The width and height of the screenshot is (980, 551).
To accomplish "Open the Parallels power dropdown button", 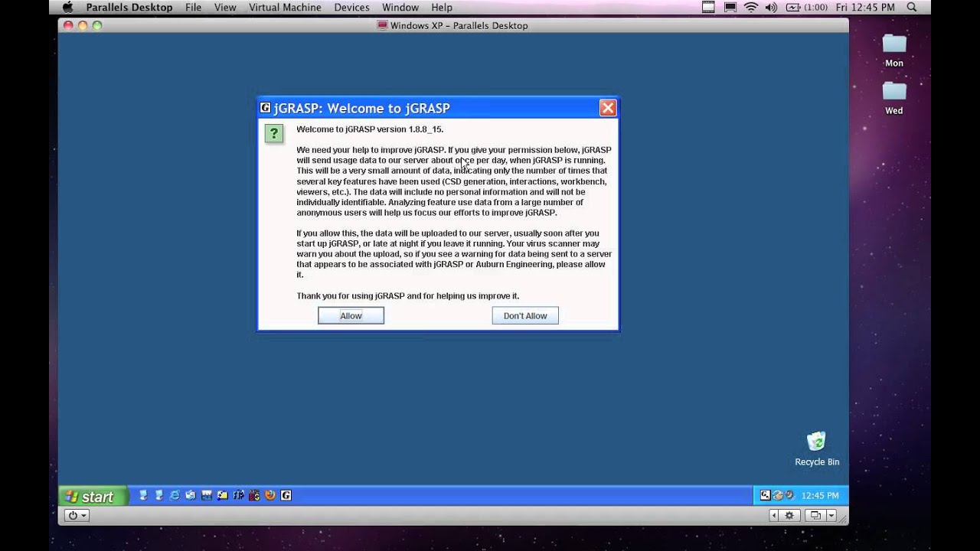I will pyautogui.click(x=77, y=516).
